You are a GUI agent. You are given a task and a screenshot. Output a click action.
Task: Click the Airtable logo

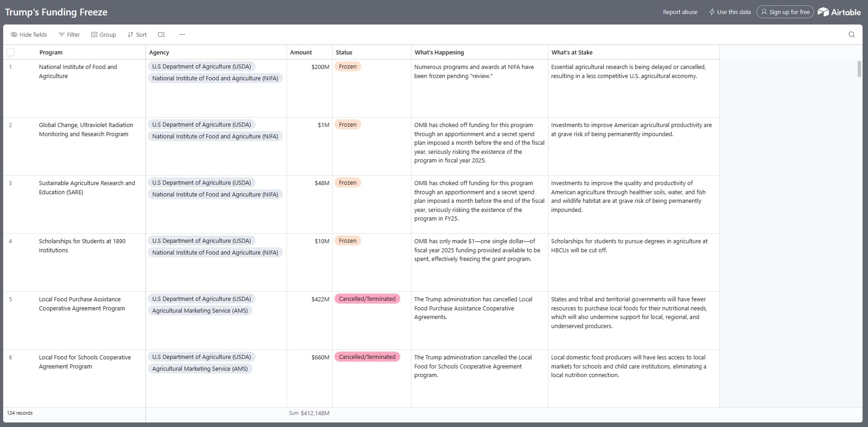839,12
